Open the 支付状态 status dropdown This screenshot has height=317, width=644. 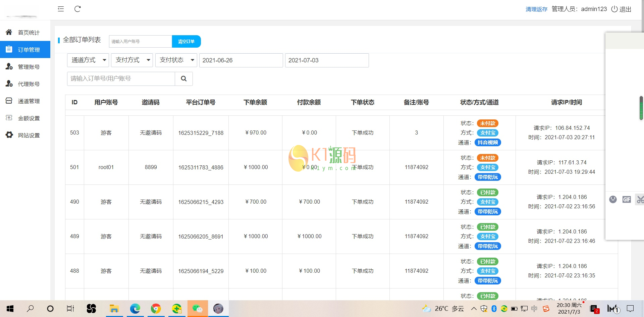(176, 60)
